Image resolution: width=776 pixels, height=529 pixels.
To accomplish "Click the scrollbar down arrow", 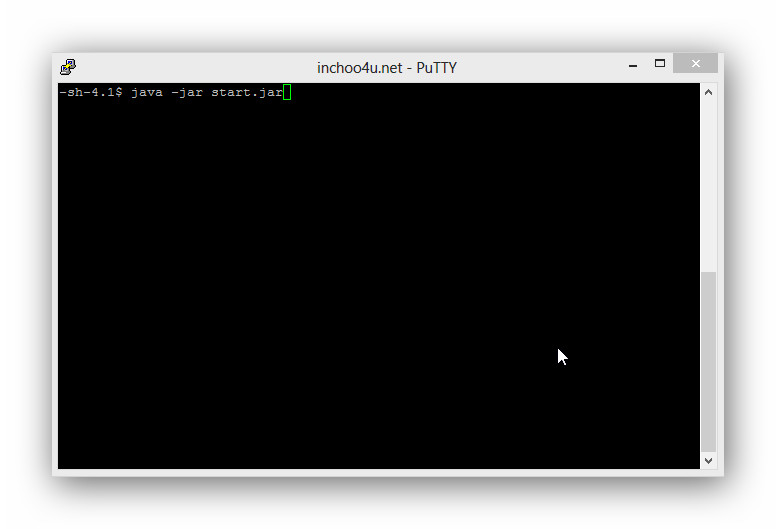I will 708,460.
